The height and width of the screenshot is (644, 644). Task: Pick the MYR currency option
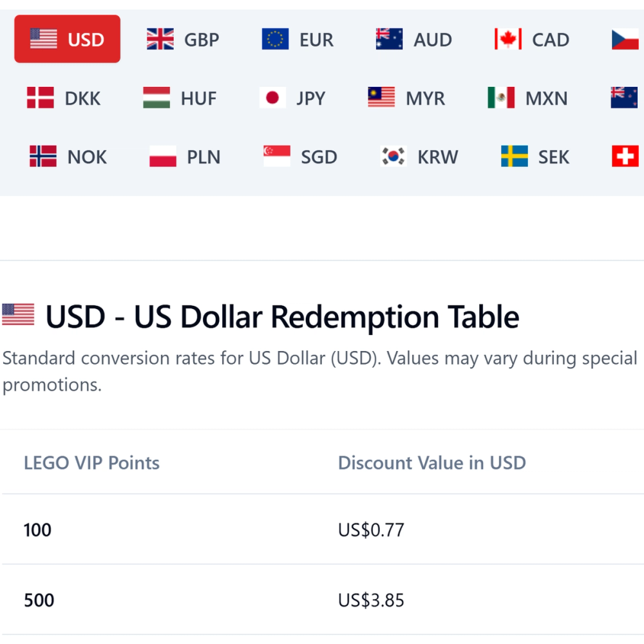point(406,98)
